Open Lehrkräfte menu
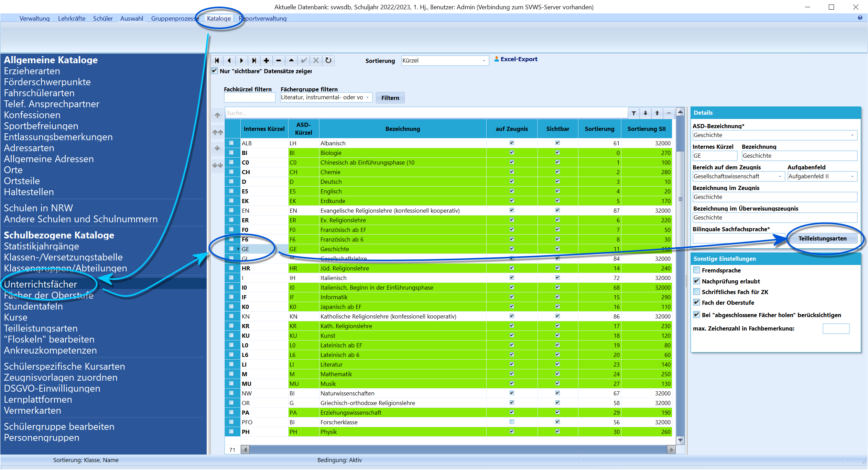This screenshot has height=470, width=868. (72, 19)
